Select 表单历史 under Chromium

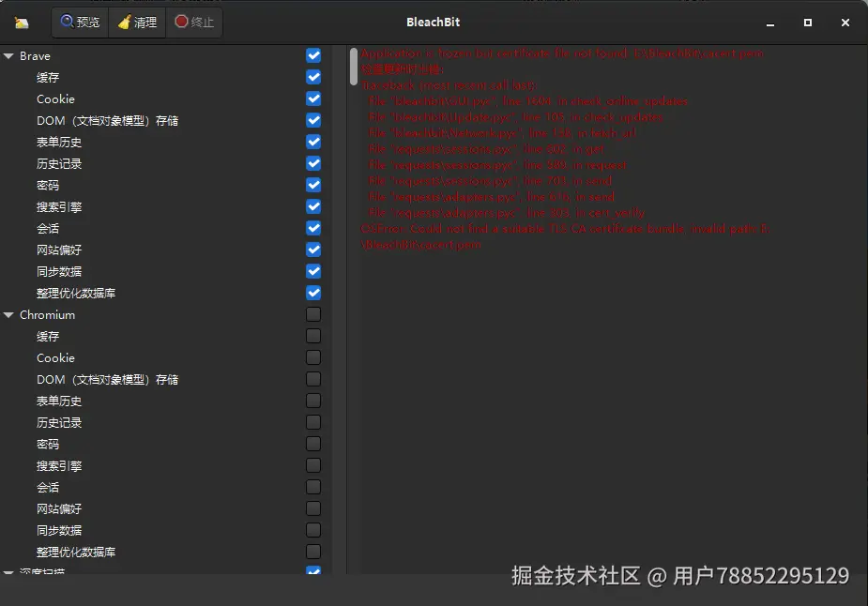click(x=59, y=401)
